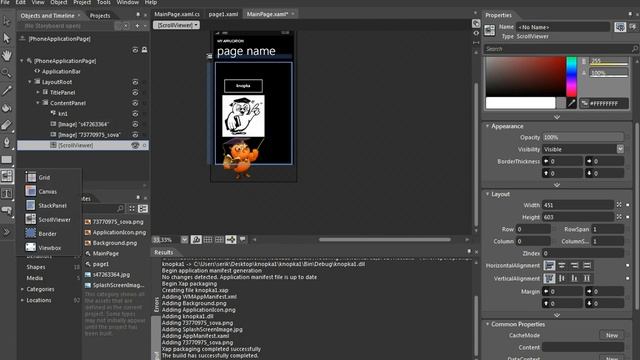The image size is (640, 360).
Task: Collapse the Appearance section
Action: (487, 126)
